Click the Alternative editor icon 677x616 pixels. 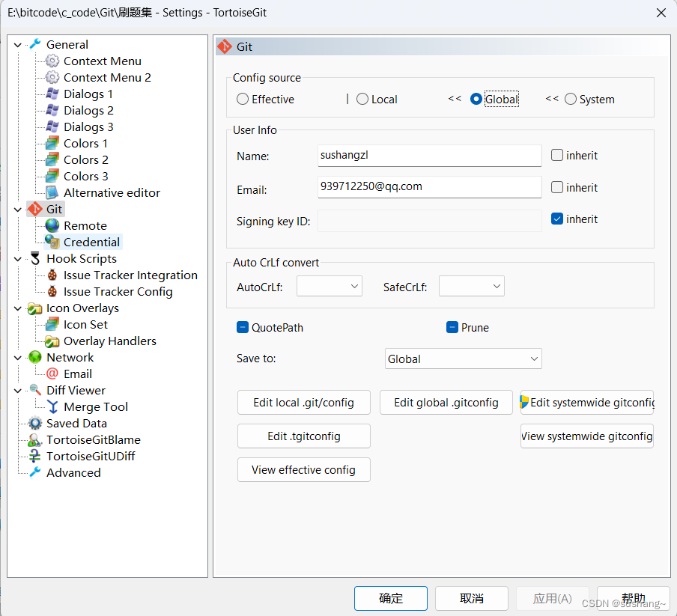52,192
